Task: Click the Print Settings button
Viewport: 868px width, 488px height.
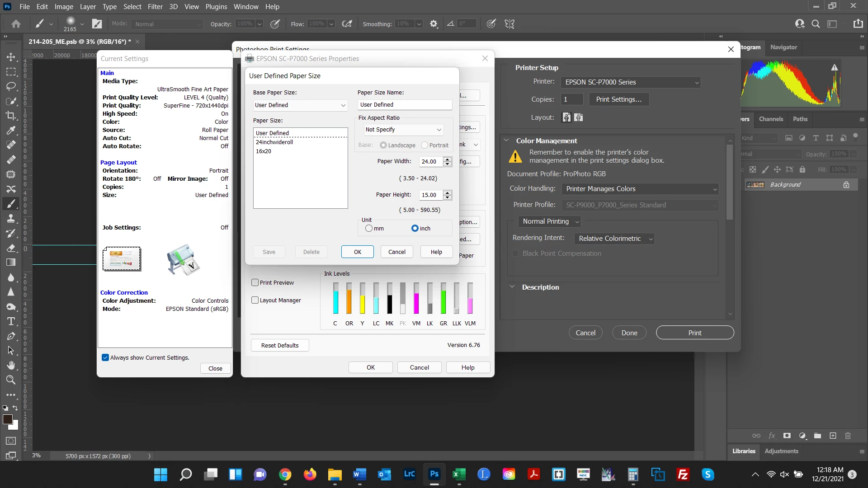Action: click(618, 99)
